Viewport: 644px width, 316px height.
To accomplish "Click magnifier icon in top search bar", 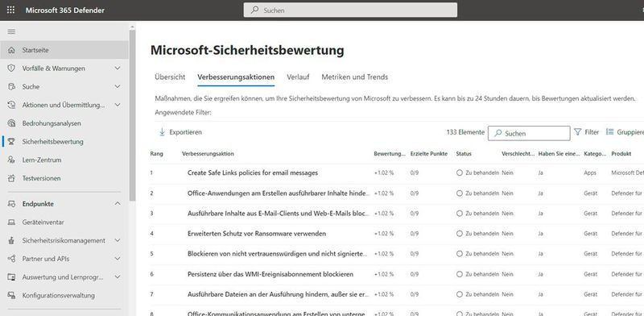I will coord(255,10).
